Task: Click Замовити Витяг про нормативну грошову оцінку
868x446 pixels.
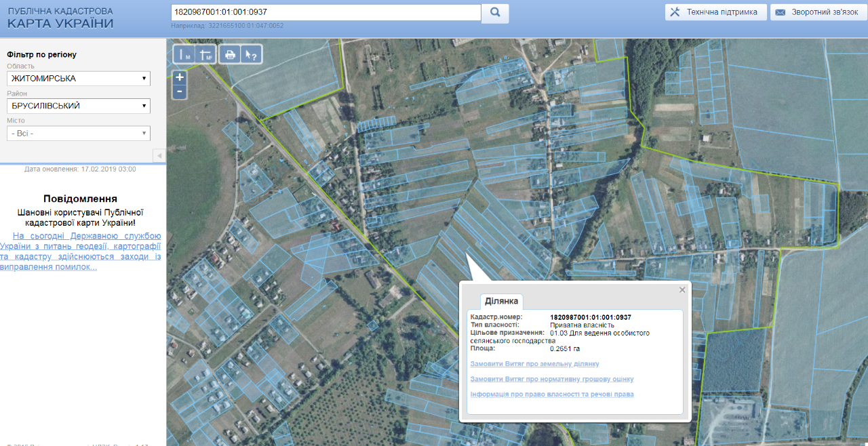Action: pyautogui.click(x=552, y=379)
